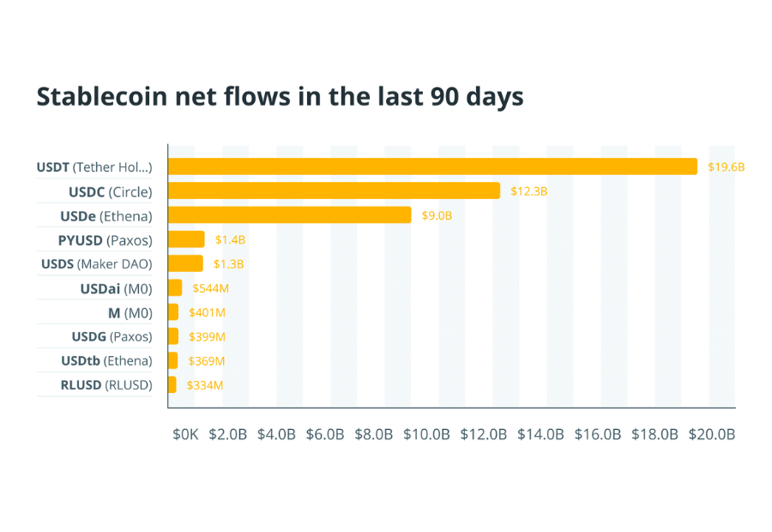Click the $544M value label
Screen dimensions: 772x532
[209, 288]
